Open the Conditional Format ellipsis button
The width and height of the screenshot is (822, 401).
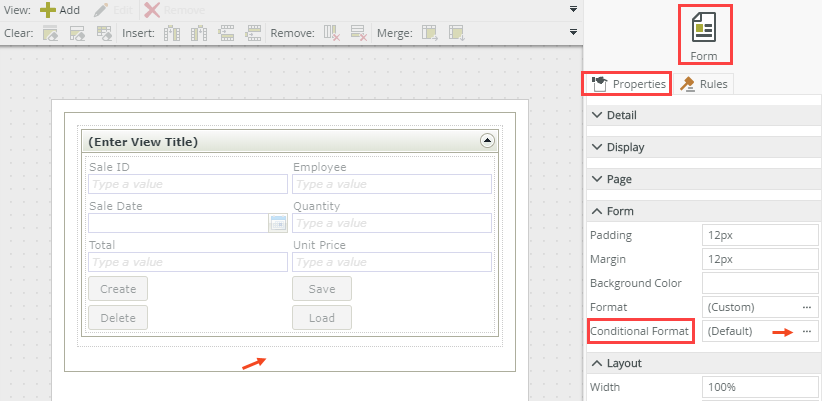[x=807, y=331]
